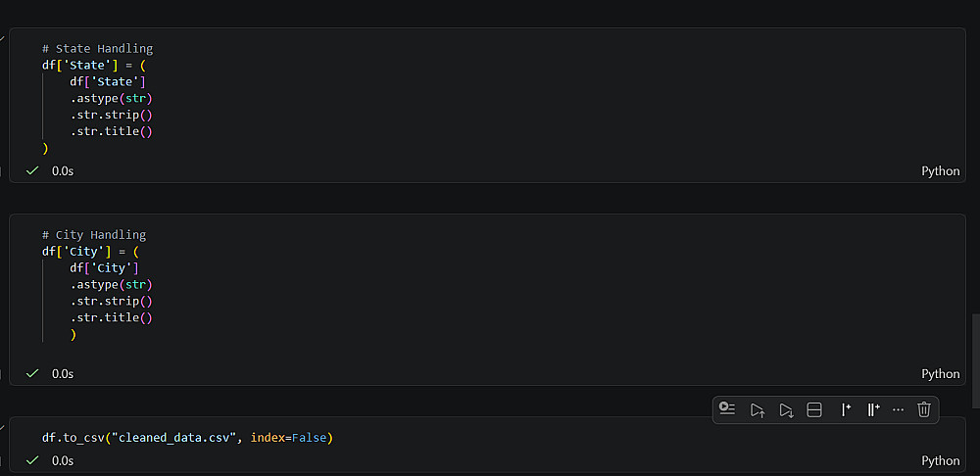
Task: Change language mode of State Handling cell
Action: click(x=940, y=170)
